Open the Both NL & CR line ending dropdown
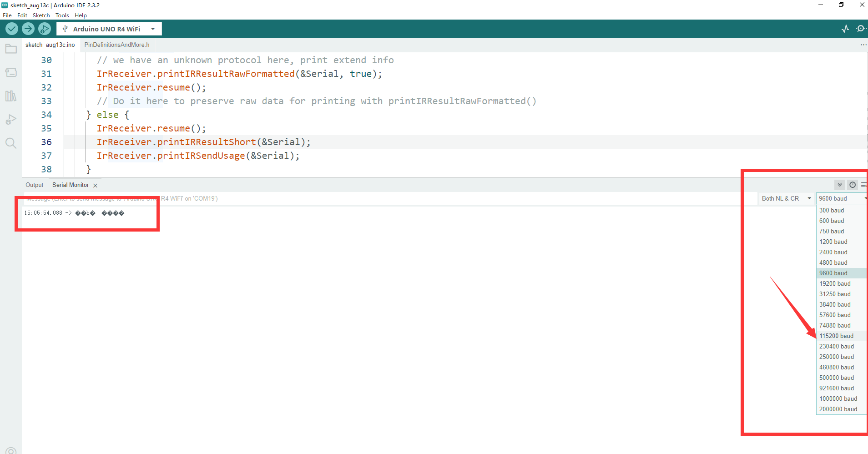 [x=786, y=198]
